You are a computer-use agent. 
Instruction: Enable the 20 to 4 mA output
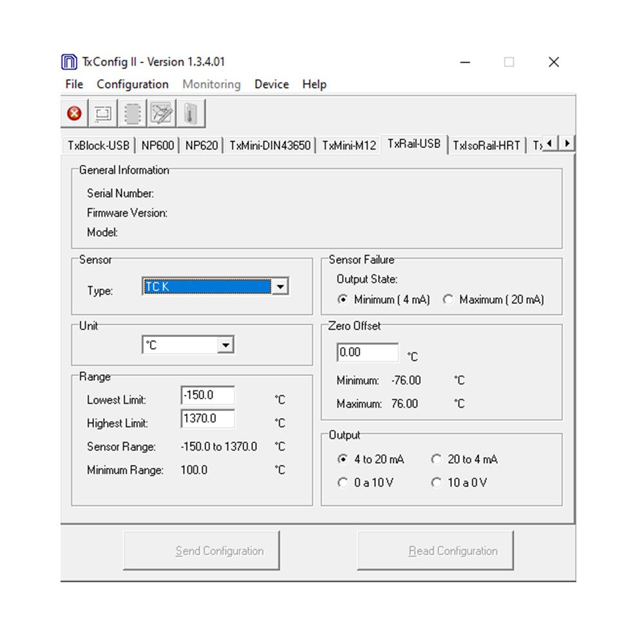[437, 459]
